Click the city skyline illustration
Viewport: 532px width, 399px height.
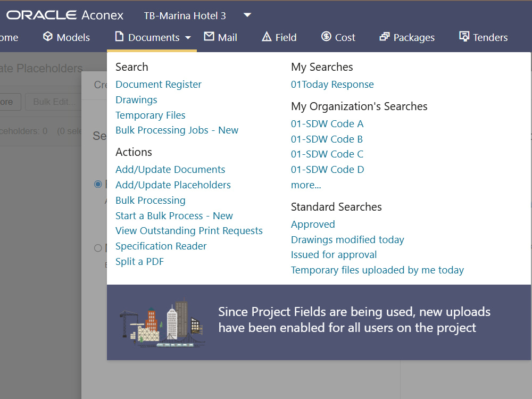point(162,323)
